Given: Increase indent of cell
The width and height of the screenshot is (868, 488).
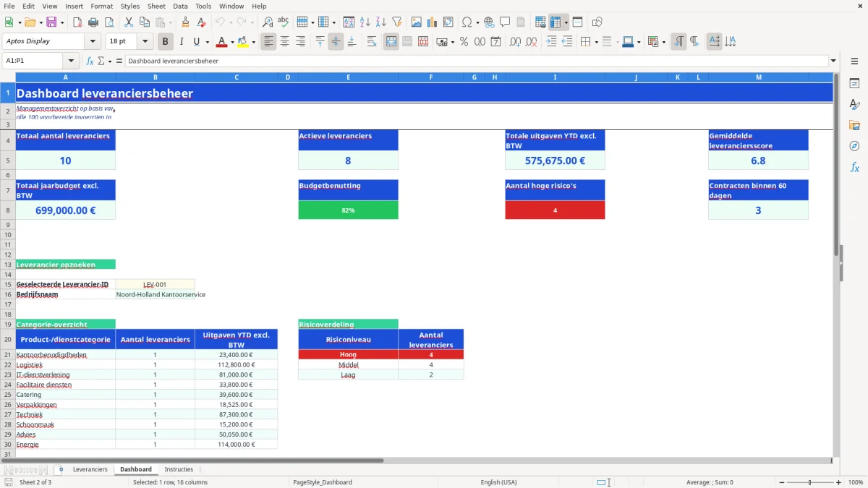Looking at the screenshot, I should [x=551, y=42].
